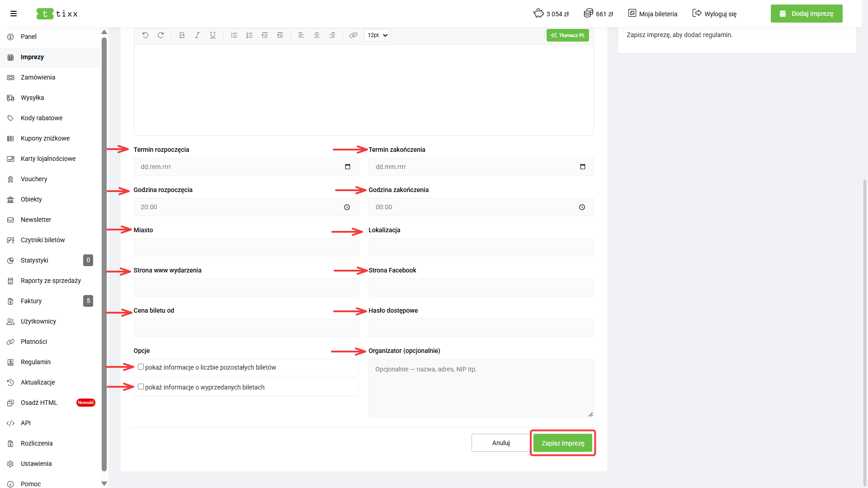Check 'pokaż informacje o wyprzedanych biletach'
Viewport: 868px width, 488px height.
point(141,387)
